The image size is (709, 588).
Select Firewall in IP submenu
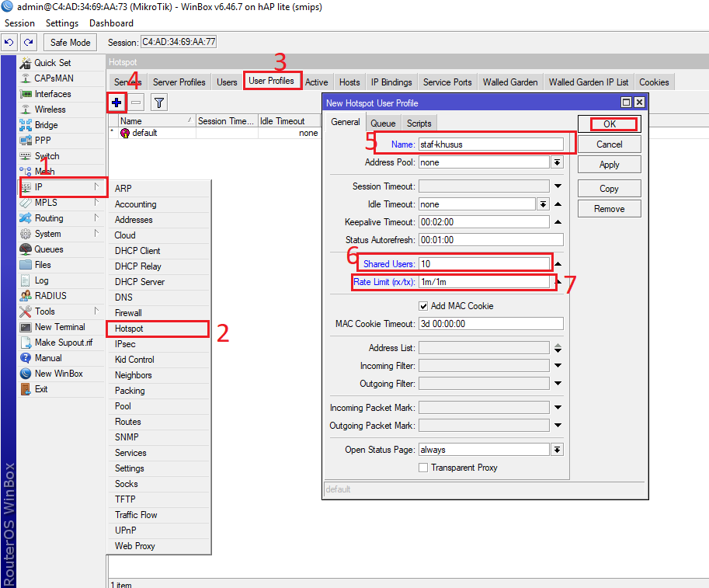(158, 313)
